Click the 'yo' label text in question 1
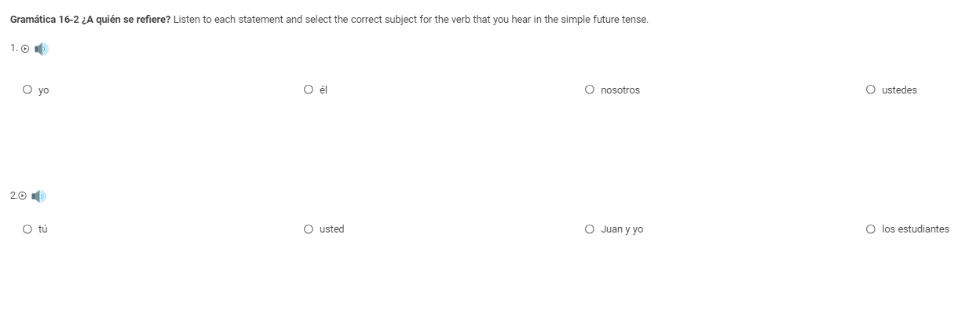The image size is (980, 322). 44,91
